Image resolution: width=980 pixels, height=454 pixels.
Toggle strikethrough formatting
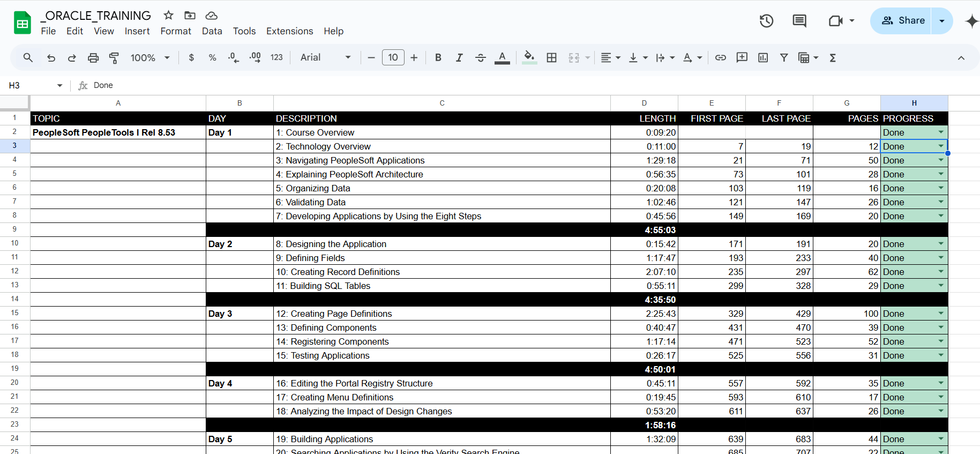481,57
